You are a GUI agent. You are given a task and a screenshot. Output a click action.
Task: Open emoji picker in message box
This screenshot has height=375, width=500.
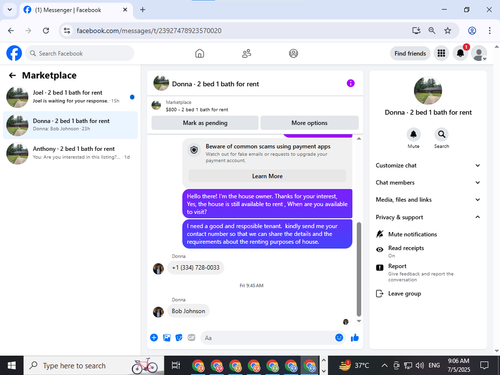[x=339, y=338]
